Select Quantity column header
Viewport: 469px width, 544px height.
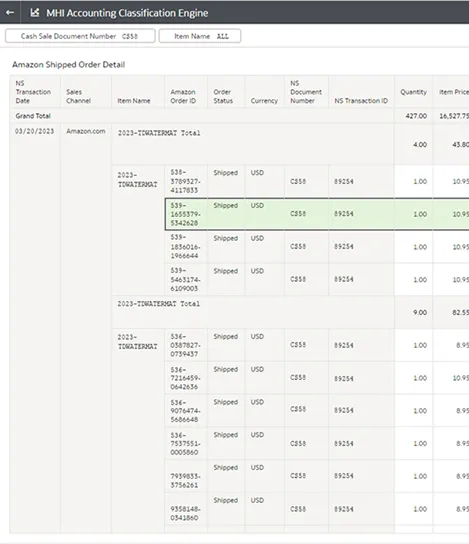click(x=413, y=92)
